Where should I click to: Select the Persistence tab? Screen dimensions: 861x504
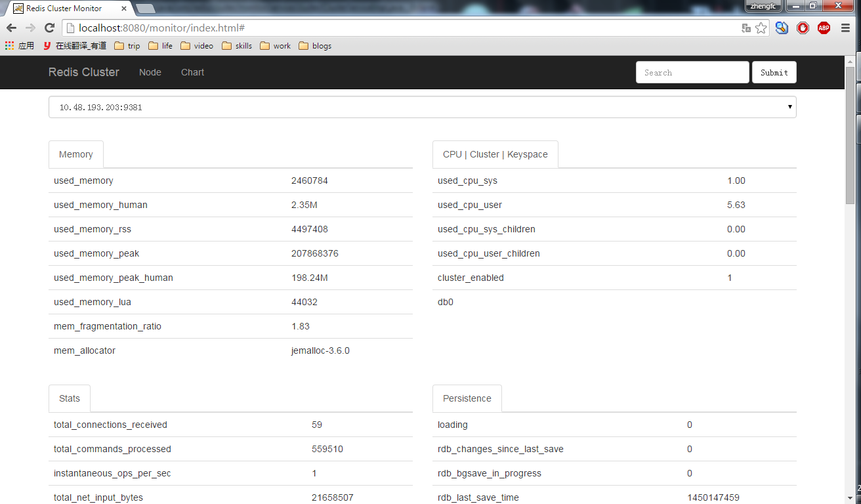coord(467,398)
